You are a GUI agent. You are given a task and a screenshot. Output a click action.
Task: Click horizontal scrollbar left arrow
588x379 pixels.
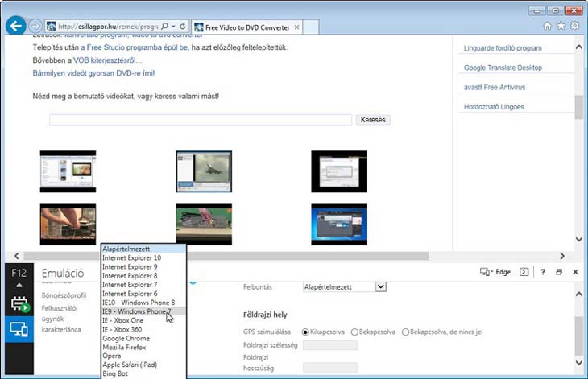pos(16,256)
